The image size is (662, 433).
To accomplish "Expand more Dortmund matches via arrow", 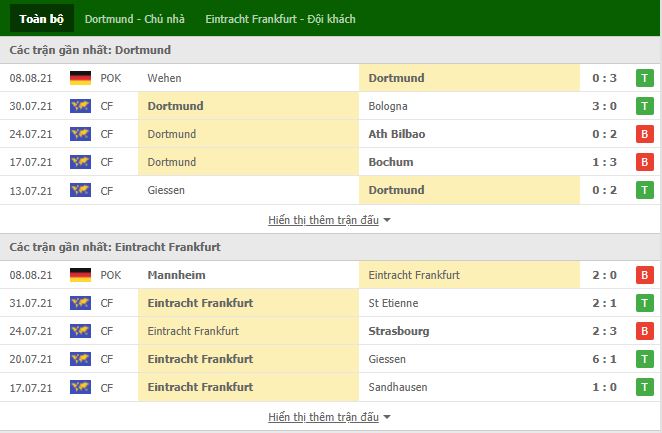I will (387, 220).
